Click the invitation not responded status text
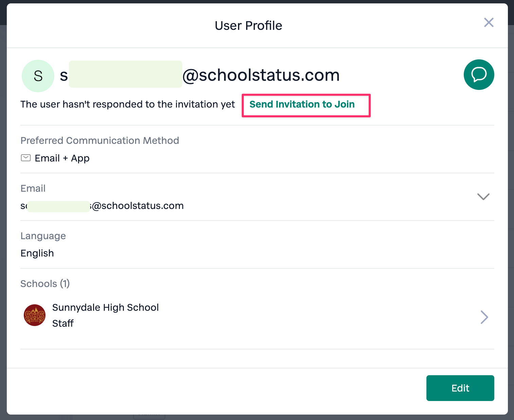Viewport: 514px width, 420px height. (x=128, y=104)
